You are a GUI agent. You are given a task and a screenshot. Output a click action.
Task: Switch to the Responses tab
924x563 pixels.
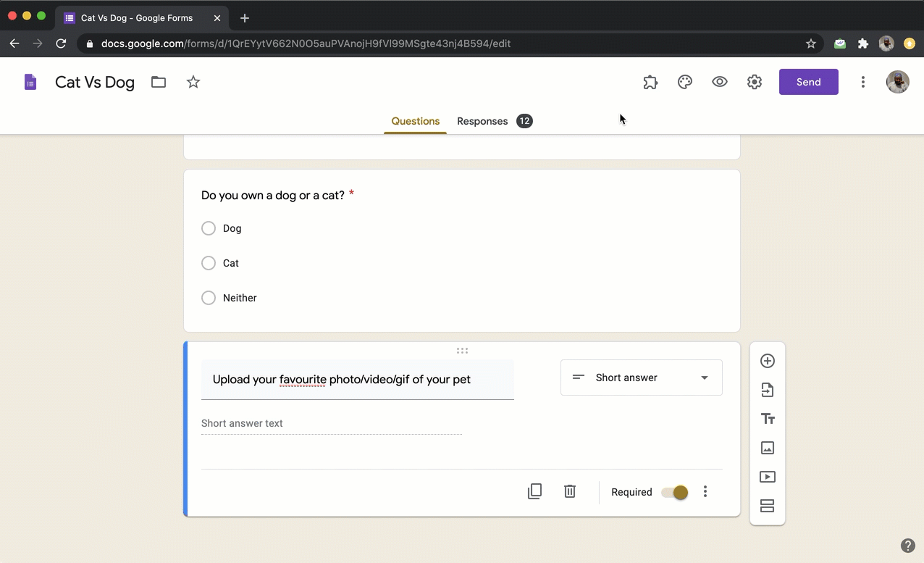(482, 121)
